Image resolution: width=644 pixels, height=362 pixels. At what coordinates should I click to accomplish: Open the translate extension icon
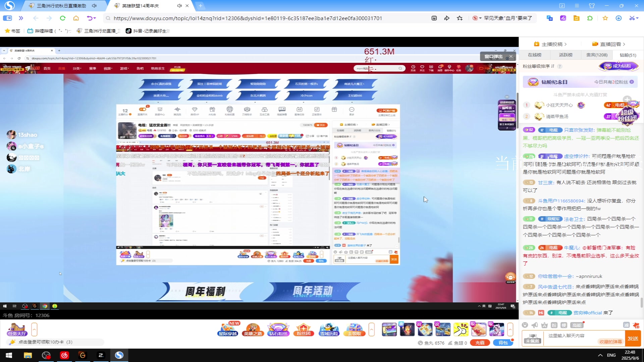coord(549,18)
